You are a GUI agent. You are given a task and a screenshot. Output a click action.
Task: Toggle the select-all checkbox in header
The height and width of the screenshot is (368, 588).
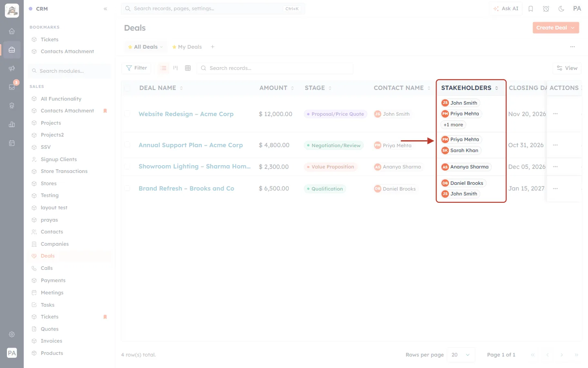[127, 88]
